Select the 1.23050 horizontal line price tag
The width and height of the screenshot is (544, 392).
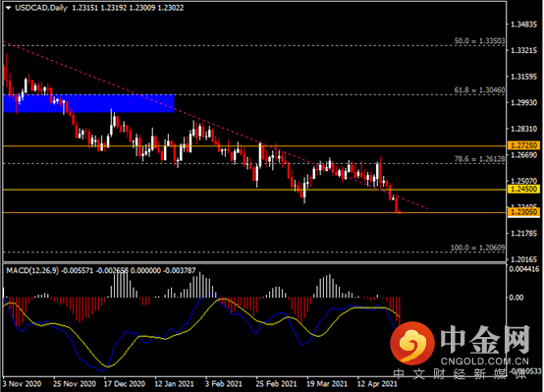523,212
